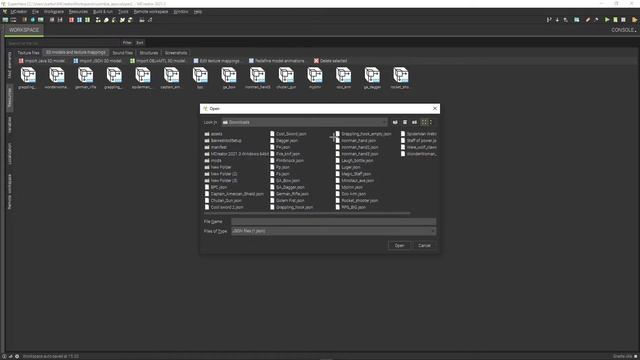Click the Redefine model animations icon
Image resolution: width=640 pixels, height=360 pixels.
pyautogui.click(x=251, y=61)
